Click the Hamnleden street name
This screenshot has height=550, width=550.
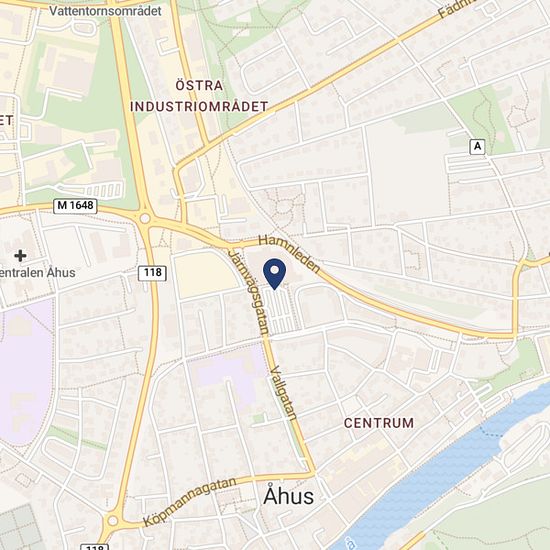(x=290, y=254)
